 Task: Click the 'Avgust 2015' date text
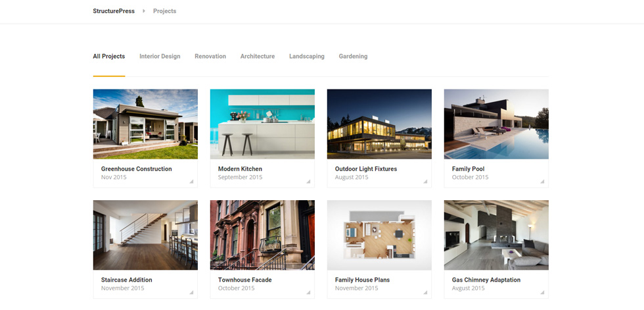tap(468, 289)
